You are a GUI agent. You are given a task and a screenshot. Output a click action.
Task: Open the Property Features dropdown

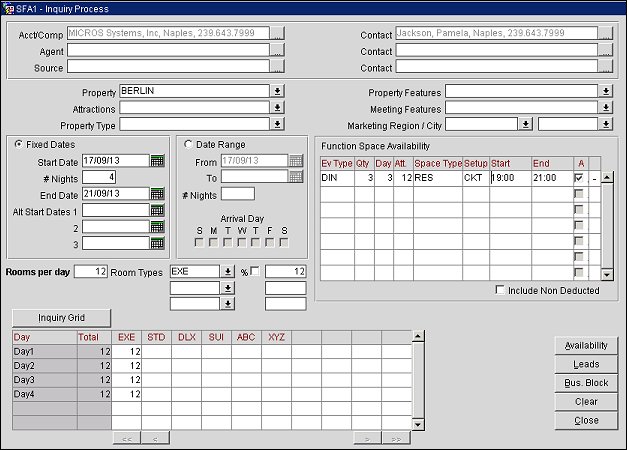[605, 91]
